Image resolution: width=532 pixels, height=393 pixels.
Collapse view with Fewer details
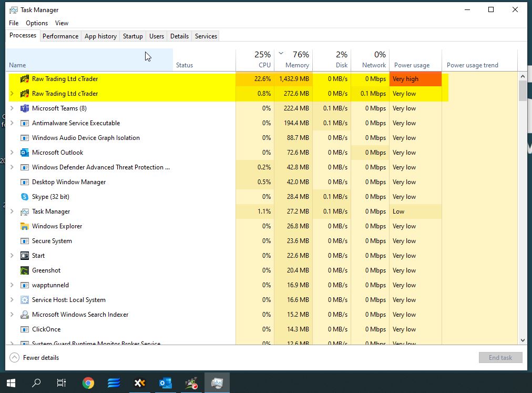(x=34, y=358)
